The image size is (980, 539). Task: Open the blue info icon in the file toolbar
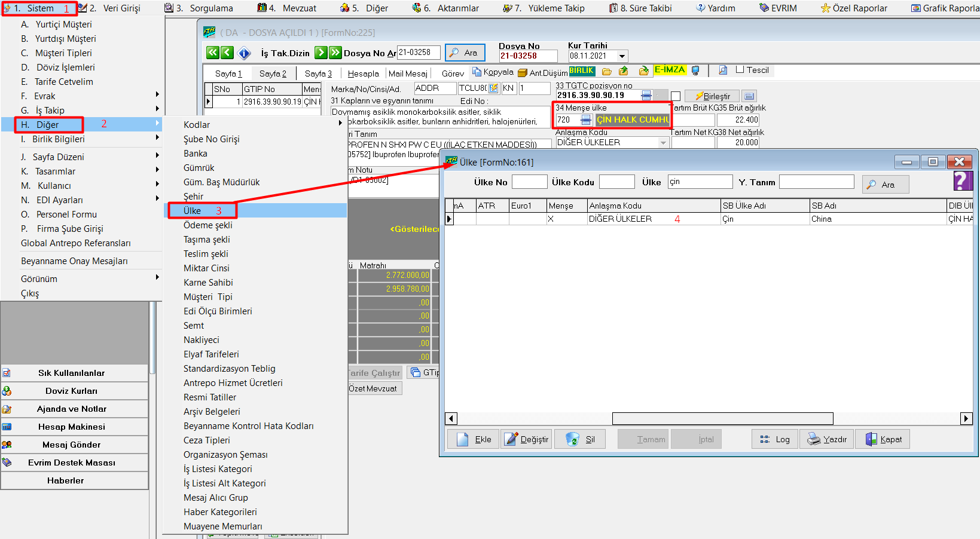point(244,53)
